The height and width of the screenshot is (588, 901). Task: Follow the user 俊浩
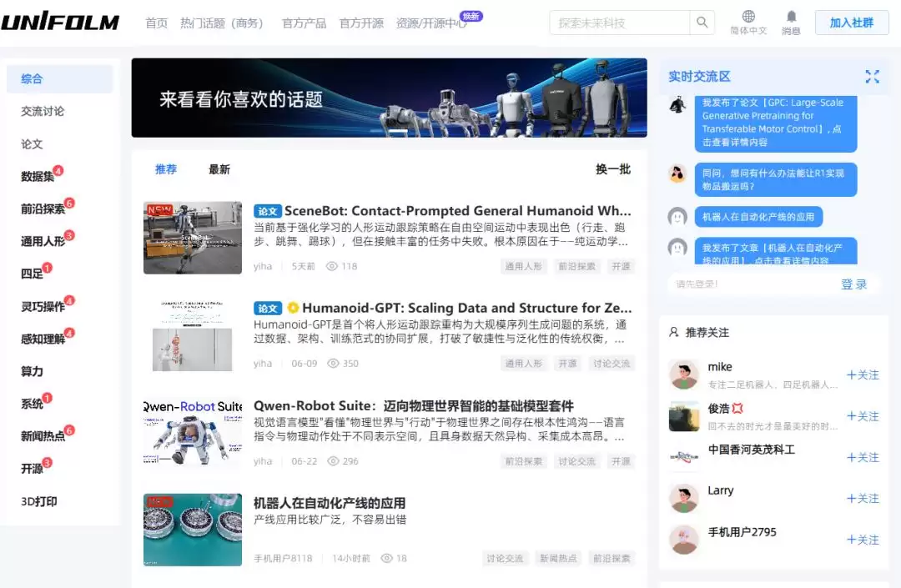coord(863,416)
